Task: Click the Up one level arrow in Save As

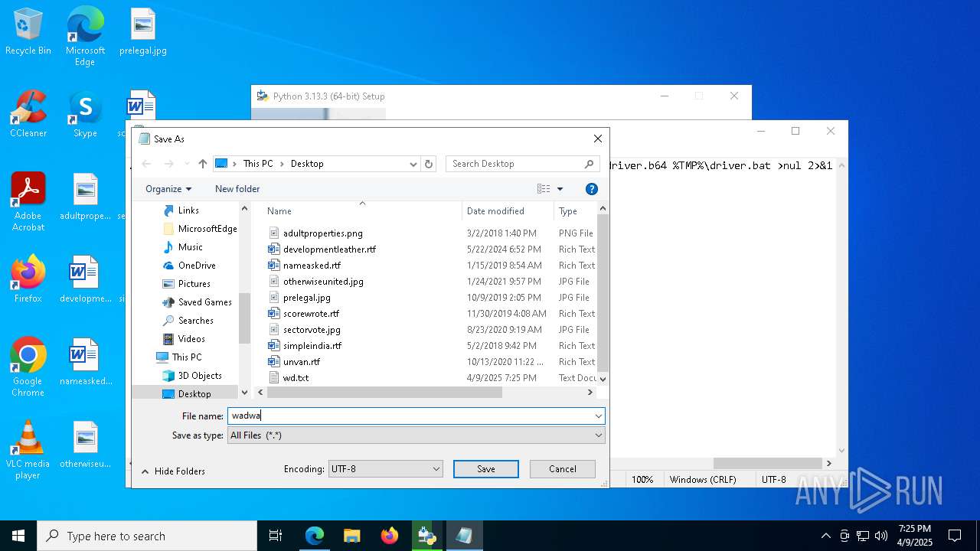Action: [203, 164]
